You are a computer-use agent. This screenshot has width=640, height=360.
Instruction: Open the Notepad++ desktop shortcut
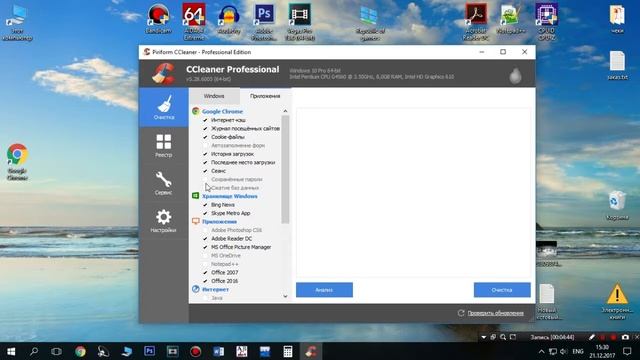point(511,19)
